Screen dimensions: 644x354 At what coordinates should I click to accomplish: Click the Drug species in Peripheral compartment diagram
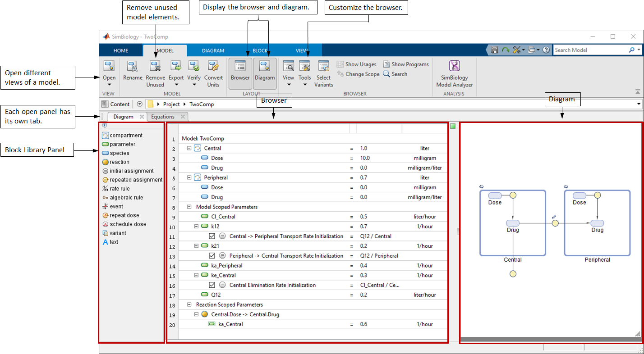[x=597, y=223]
